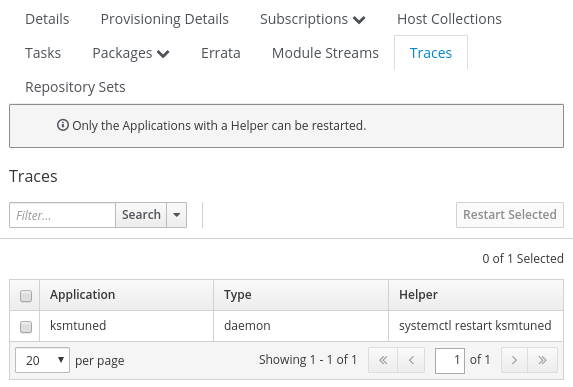The image size is (573, 387).
Task: Change the 20 per page selector
Action: click(x=42, y=360)
